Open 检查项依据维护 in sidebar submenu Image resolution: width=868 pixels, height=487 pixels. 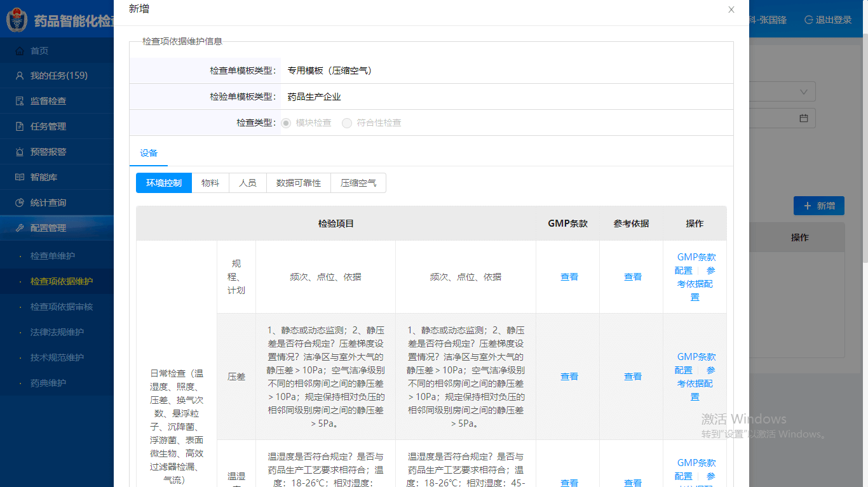coord(62,281)
